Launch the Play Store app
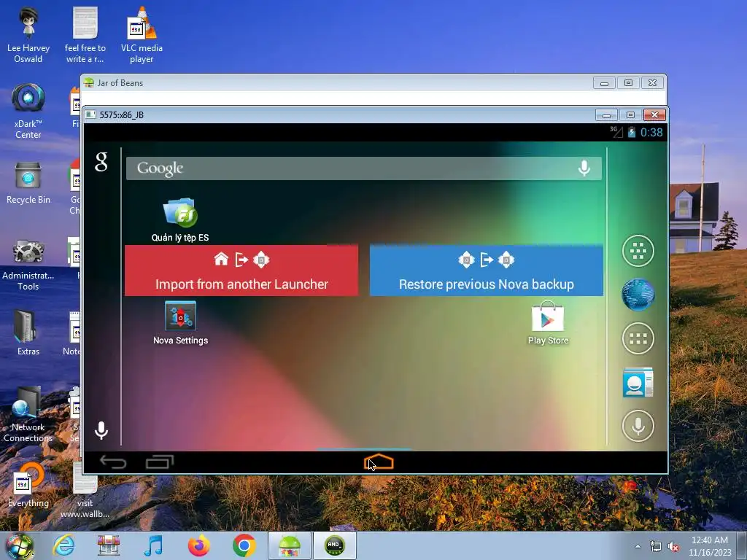The image size is (747, 560). [548, 323]
